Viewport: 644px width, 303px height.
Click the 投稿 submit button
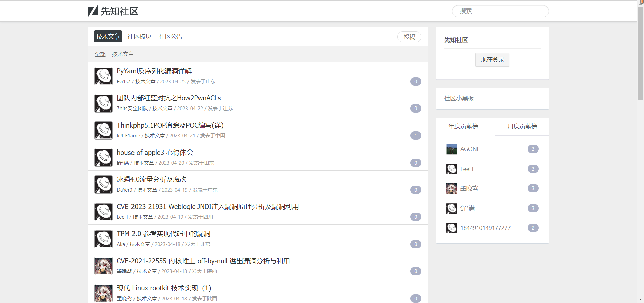point(409,37)
